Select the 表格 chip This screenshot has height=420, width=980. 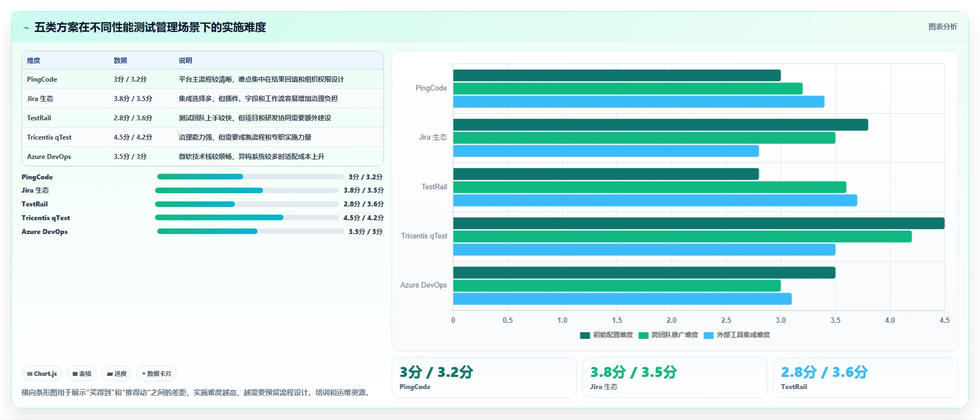tap(82, 374)
